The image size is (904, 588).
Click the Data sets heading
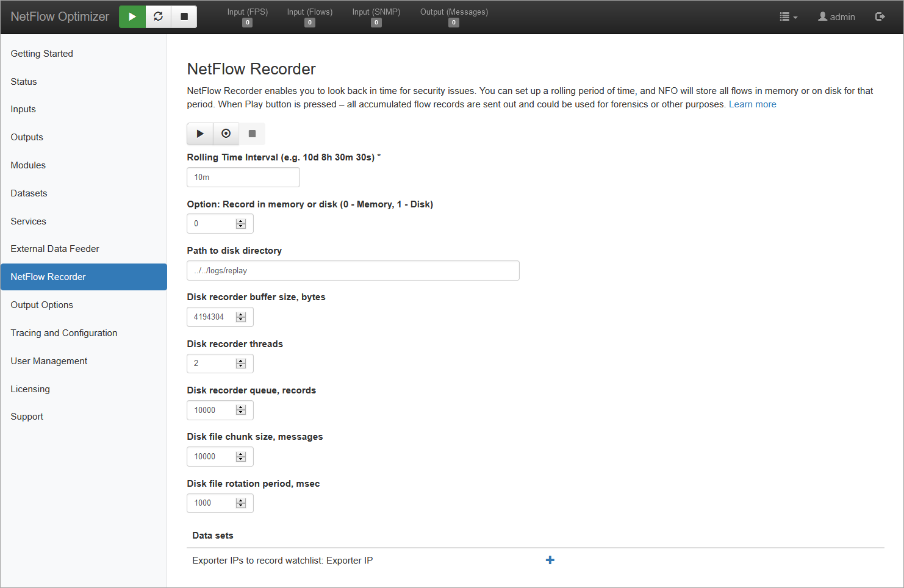pos(213,536)
